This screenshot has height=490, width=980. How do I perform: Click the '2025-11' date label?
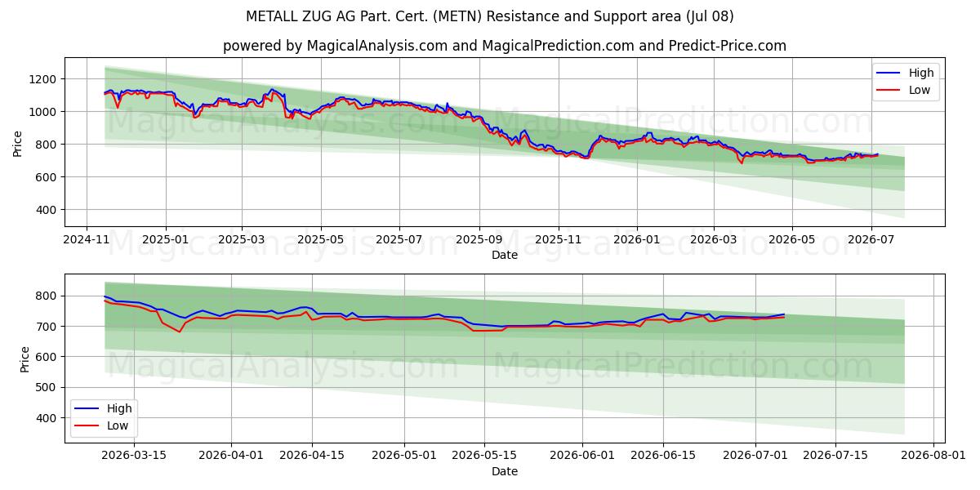point(558,239)
